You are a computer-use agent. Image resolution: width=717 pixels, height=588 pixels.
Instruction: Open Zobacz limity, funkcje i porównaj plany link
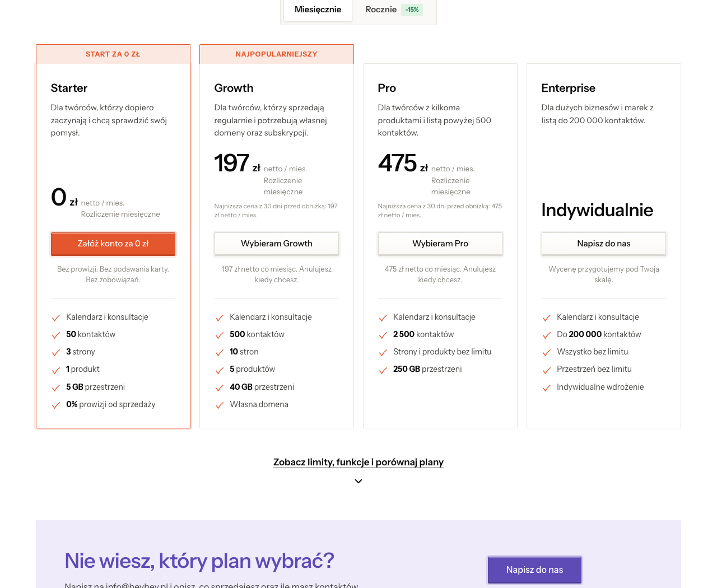[358, 462]
